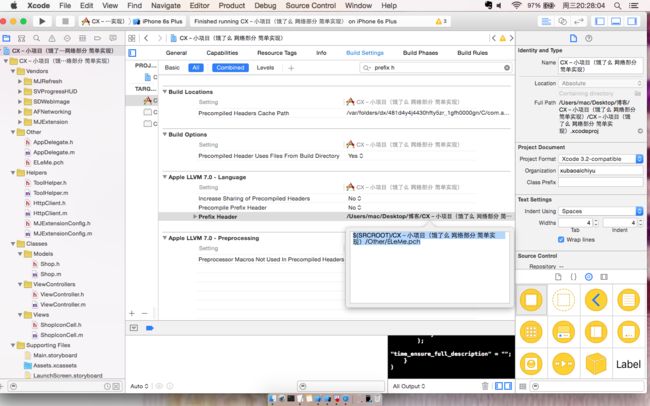Show the Object library icon
The image size is (650, 406).
tap(589, 277)
